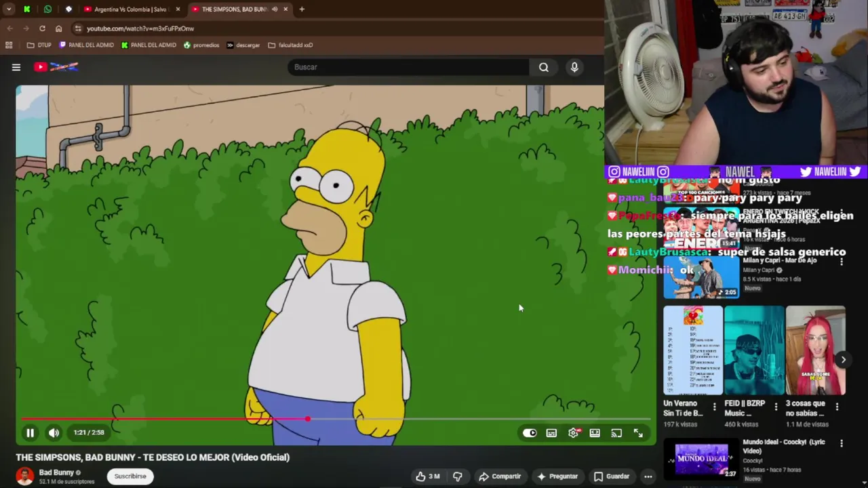868x488 pixels.
Task: Start voice search with the microphone
Action: [x=574, y=67]
